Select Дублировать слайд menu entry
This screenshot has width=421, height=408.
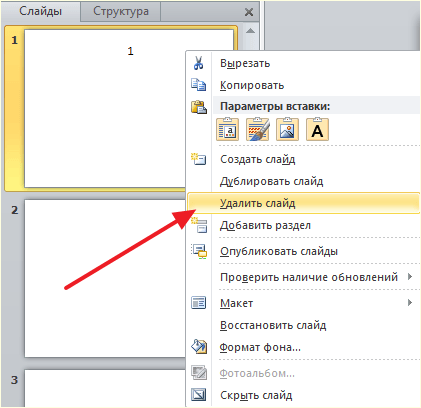click(271, 181)
